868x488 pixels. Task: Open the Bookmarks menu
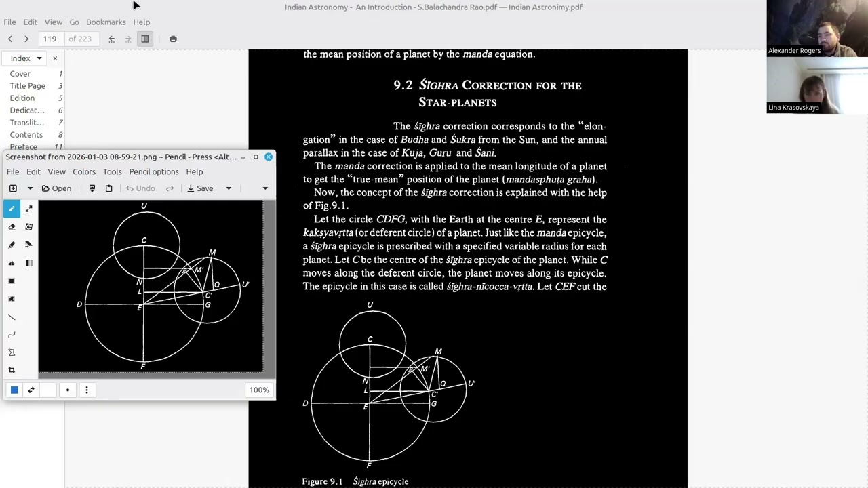(106, 22)
